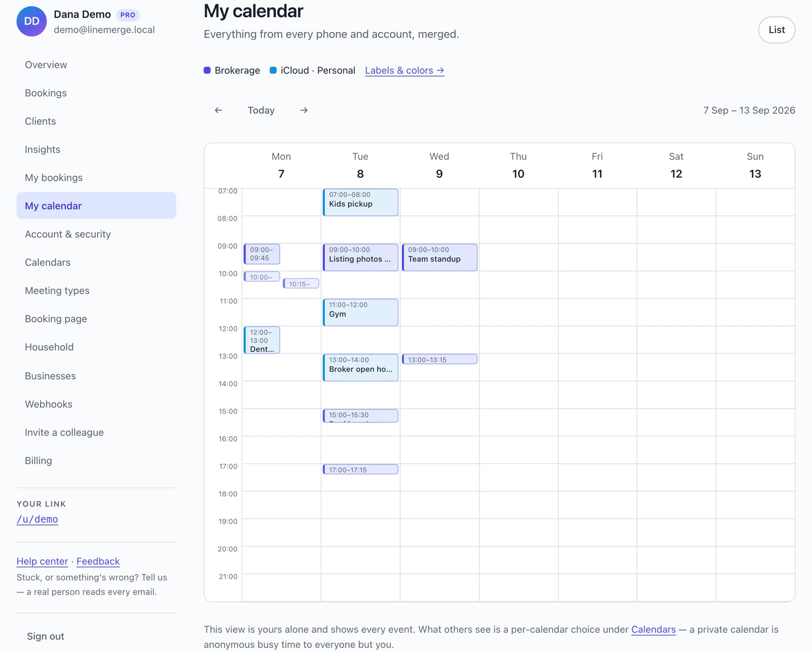Viewport: 812px width, 652px height.
Task: Open Insights section
Action: click(96, 149)
